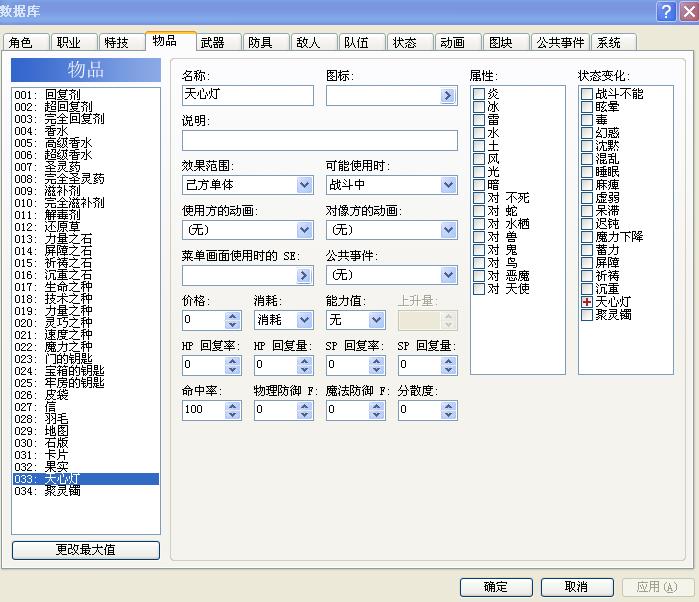
Task: Decrease the 价格 value with down arrow
Action: point(232,325)
